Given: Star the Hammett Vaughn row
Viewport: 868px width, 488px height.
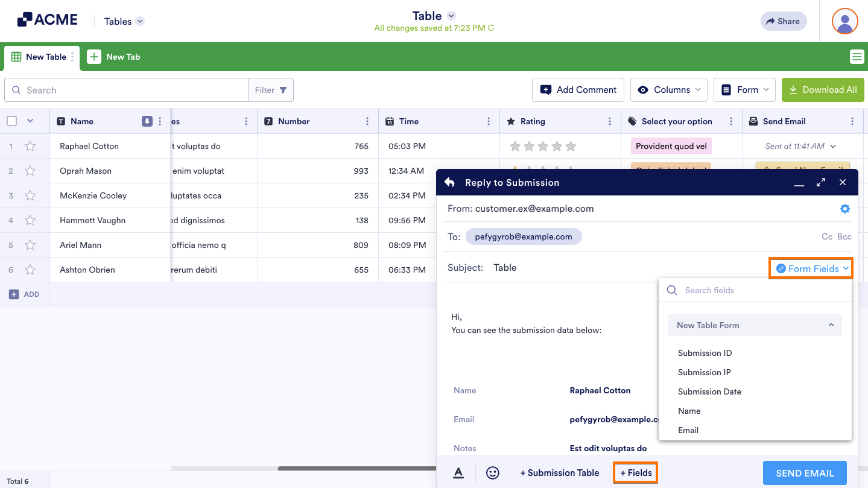Looking at the screenshot, I should 30,220.
